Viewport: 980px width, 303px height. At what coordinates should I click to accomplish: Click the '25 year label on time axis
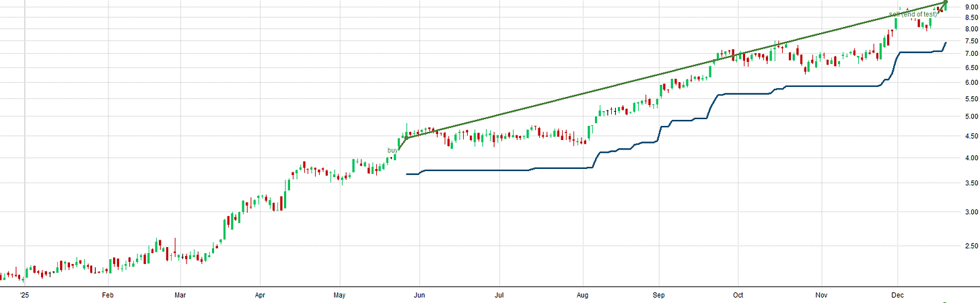coord(24,295)
